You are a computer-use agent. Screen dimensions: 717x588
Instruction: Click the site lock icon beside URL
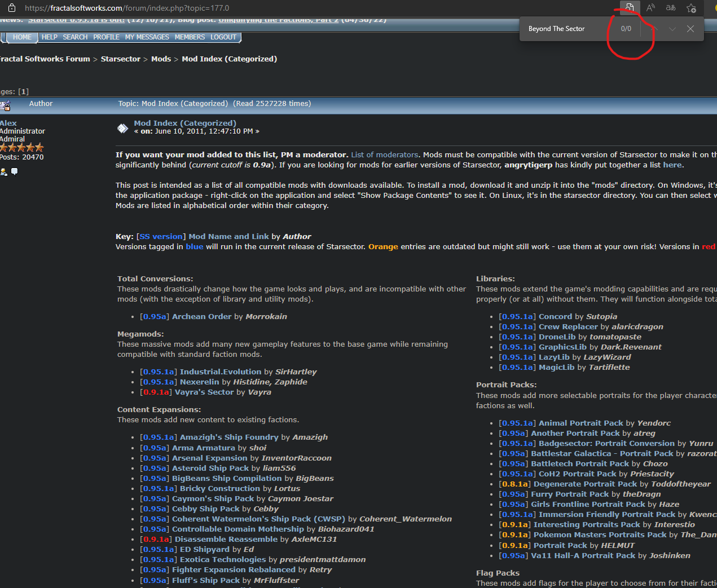point(12,8)
